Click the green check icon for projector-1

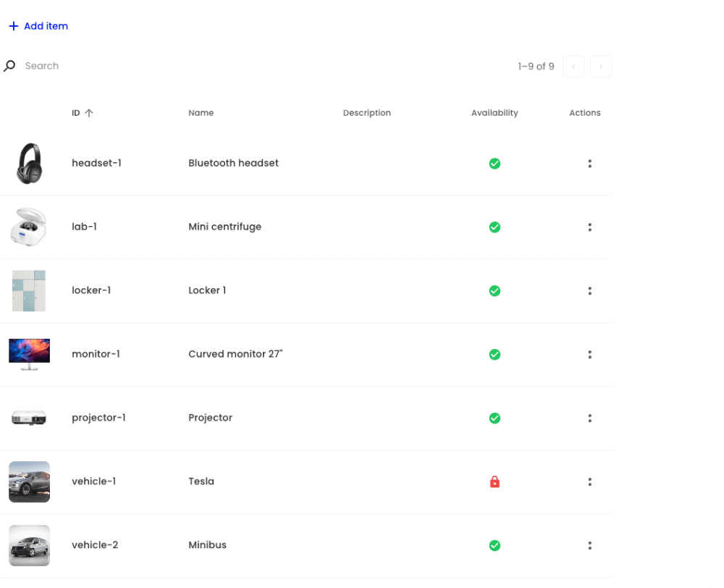[x=494, y=419]
